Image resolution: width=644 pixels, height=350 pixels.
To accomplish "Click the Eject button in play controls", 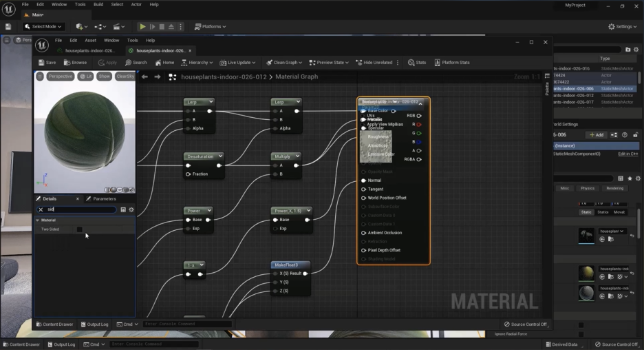I will tap(171, 27).
